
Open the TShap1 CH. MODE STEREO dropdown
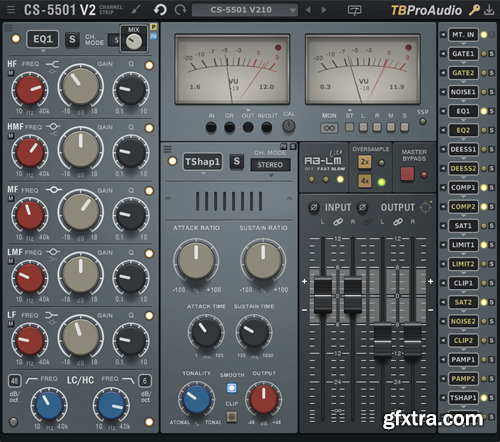[270, 165]
